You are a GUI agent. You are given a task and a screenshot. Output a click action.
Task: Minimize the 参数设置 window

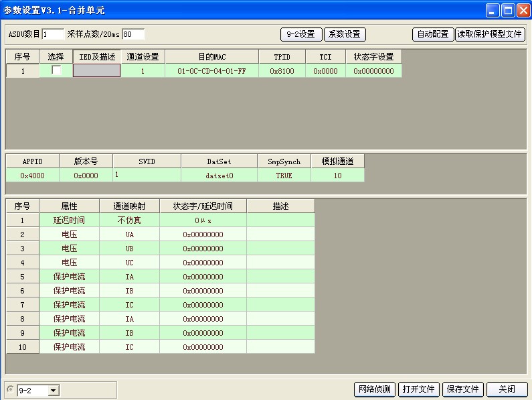coord(492,10)
